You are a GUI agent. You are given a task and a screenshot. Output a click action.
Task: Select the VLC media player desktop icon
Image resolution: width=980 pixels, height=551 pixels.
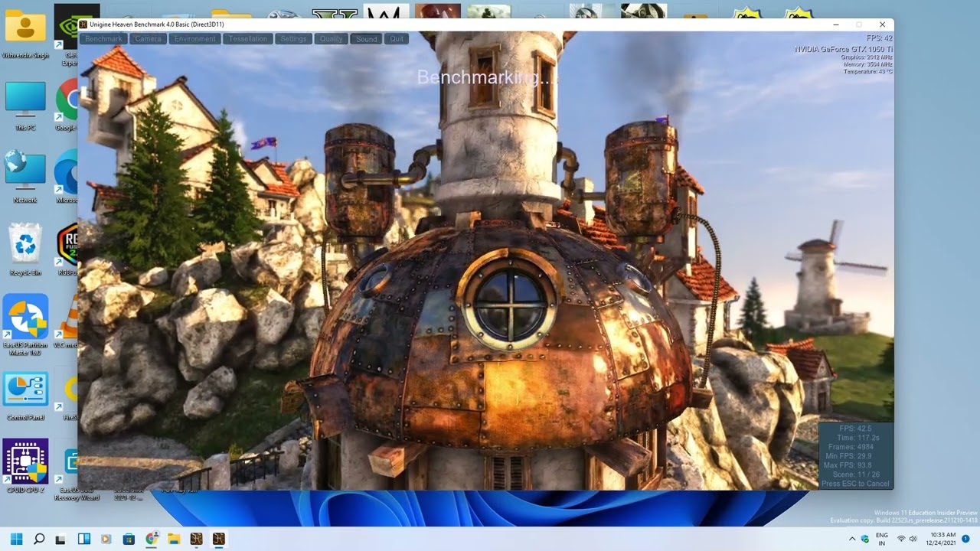67,321
